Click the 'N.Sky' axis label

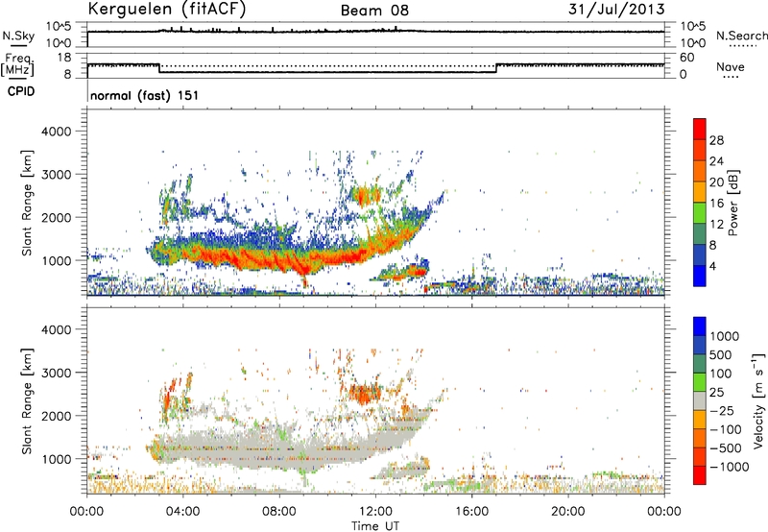[18, 36]
